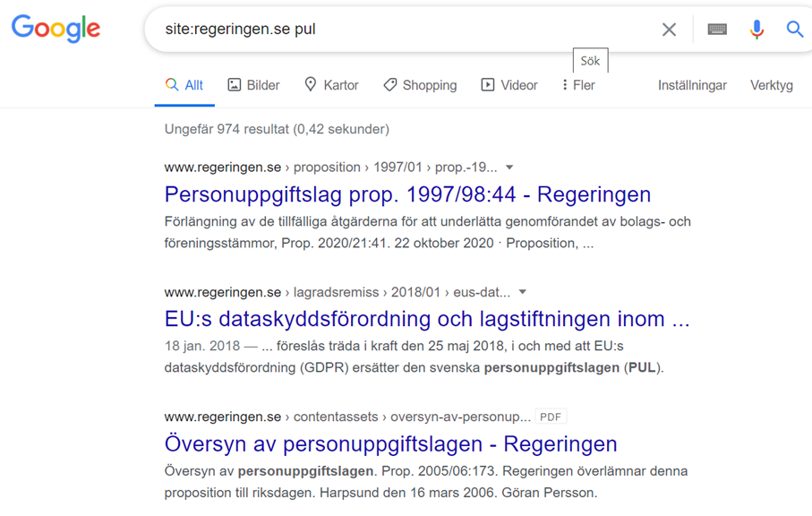Open the EU:s dataskyddsförordning result link
The height and width of the screenshot is (516, 812).
(427, 319)
